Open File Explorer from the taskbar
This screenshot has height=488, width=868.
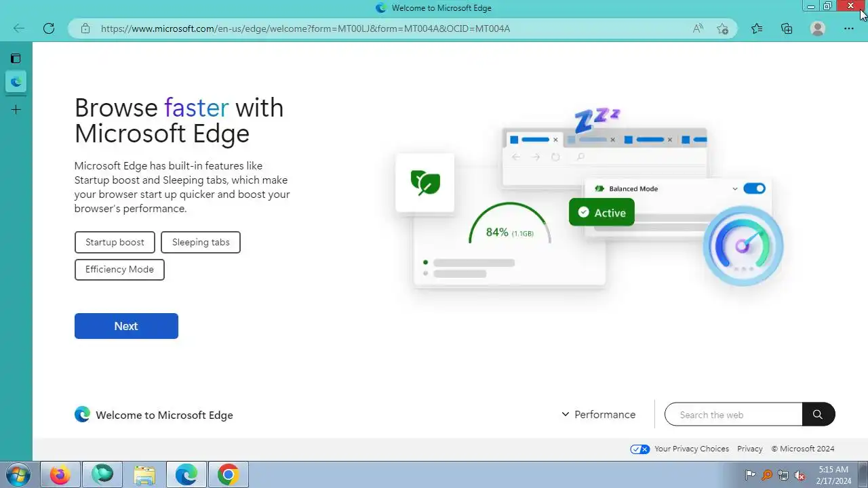point(144,475)
